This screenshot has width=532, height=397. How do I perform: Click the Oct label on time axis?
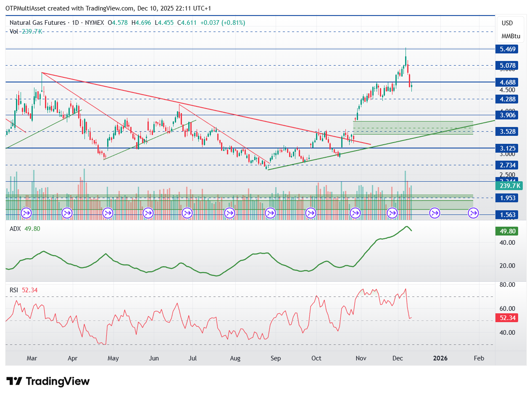(316, 358)
